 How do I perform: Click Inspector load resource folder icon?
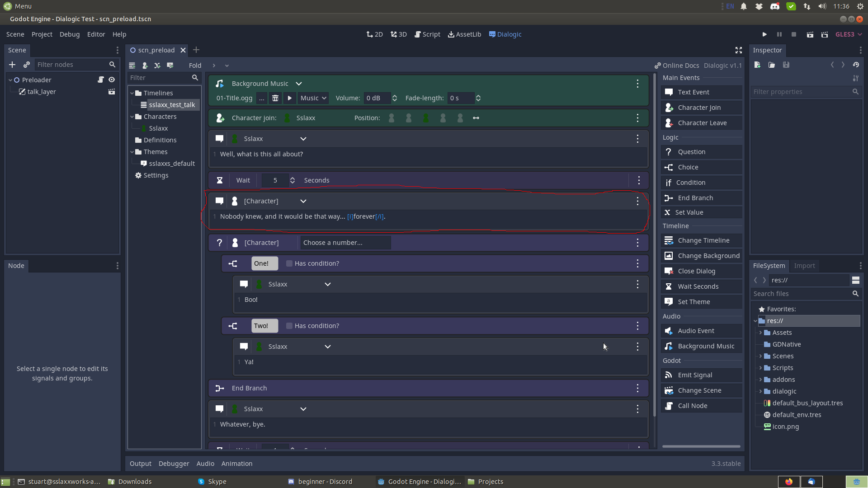tap(772, 65)
